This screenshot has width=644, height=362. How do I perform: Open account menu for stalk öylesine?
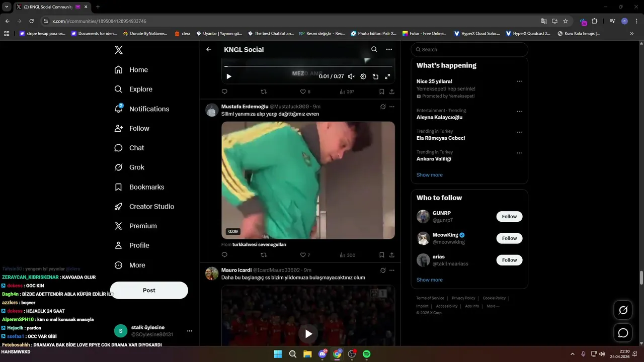click(x=190, y=331)
